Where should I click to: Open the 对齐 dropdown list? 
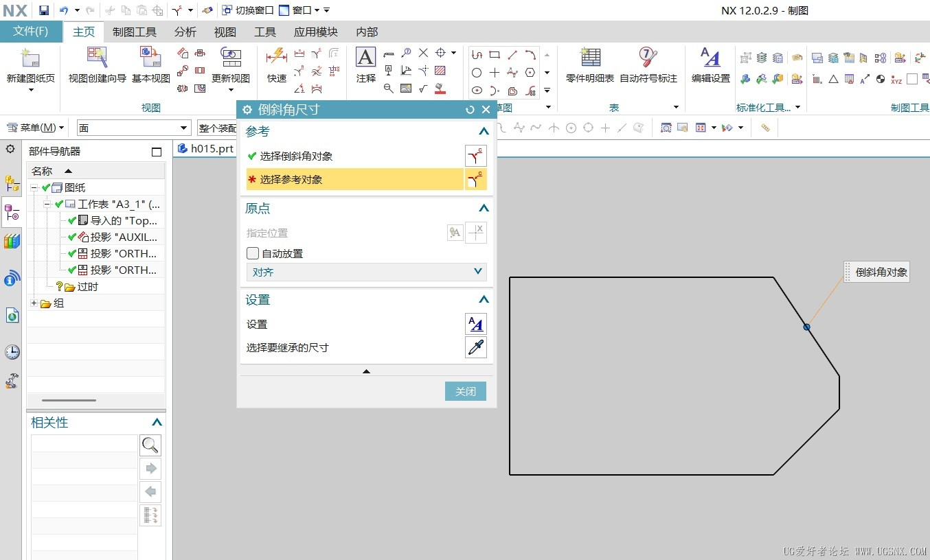click(x=366, y=272)
